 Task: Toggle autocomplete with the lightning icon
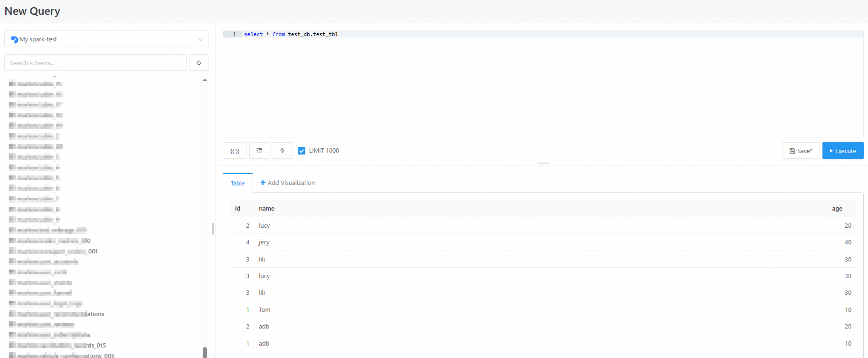click(282, 151)
